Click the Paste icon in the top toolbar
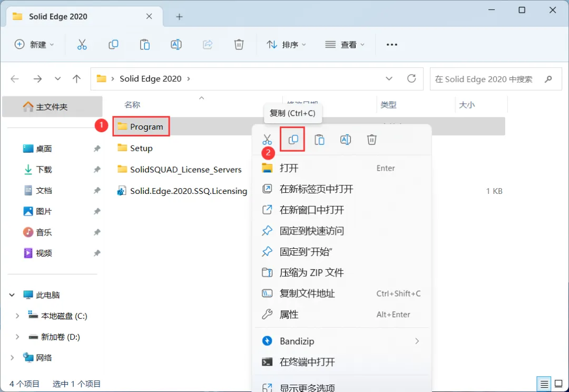Image resolution: width=569 pixels, height=392 pixels. pyautogui.click(x=145, y=45)
